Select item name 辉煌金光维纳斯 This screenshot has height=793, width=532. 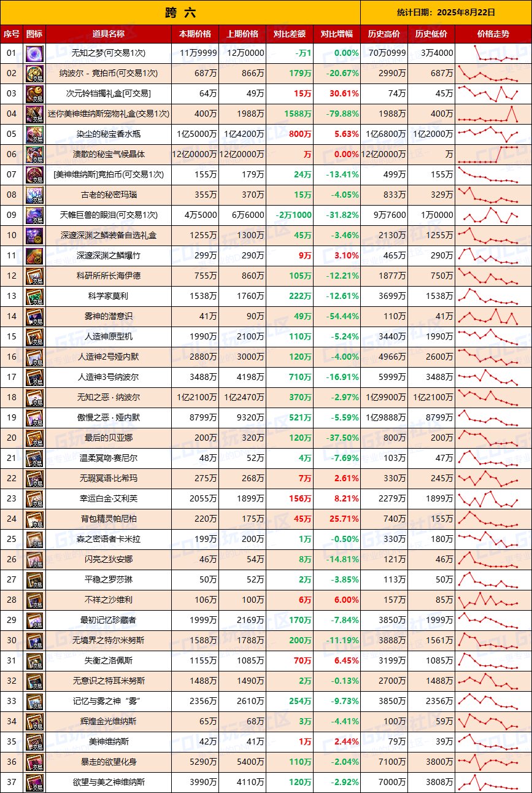[x=109, y=722]
